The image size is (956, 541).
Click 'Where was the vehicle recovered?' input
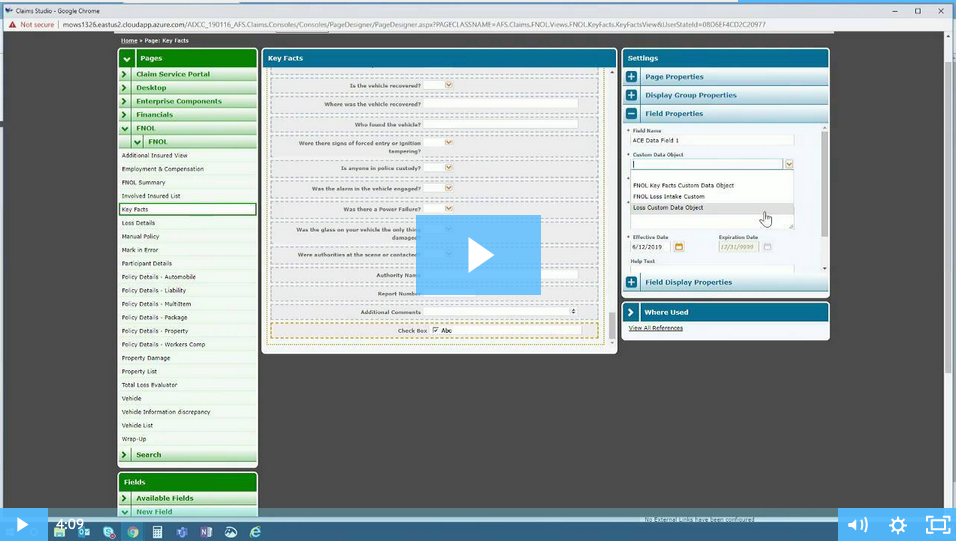501,104
